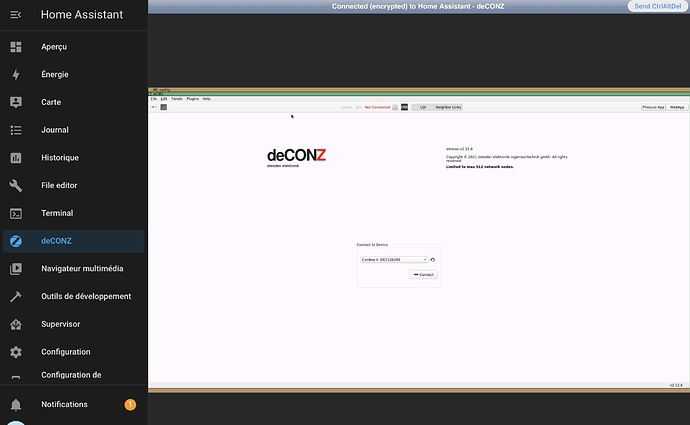This screenshot has width=690, height=425.
Task: Click the Connect button
Action: coord(423,275)
